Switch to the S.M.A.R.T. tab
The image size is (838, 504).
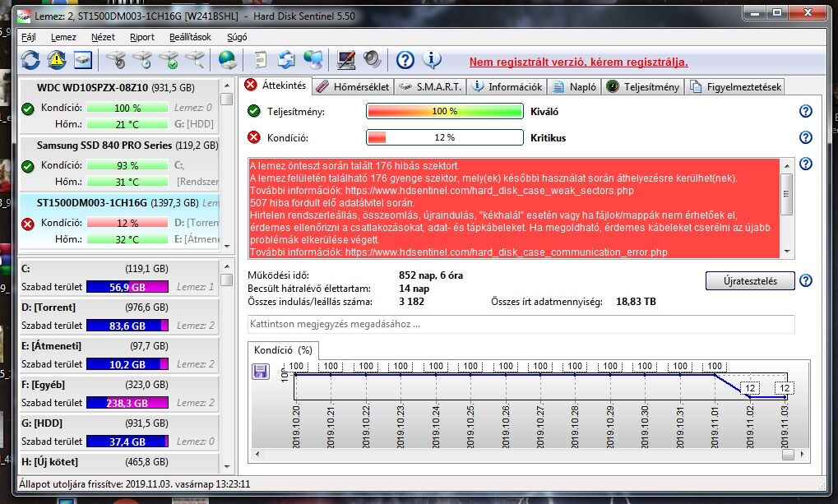pyautogui.click(x=430, y=86)
